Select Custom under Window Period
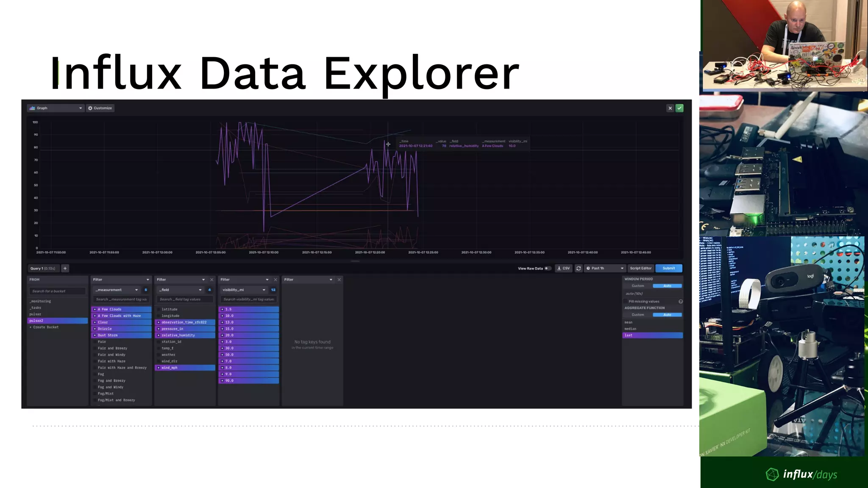Viewport: 868px width, 488px height. [x=638, y=286]
